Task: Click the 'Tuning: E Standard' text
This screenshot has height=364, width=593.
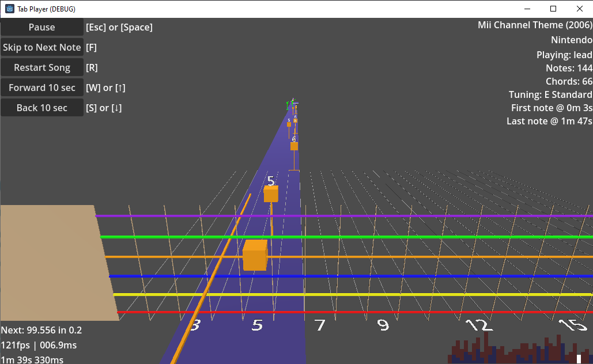Action: [550, 94]
